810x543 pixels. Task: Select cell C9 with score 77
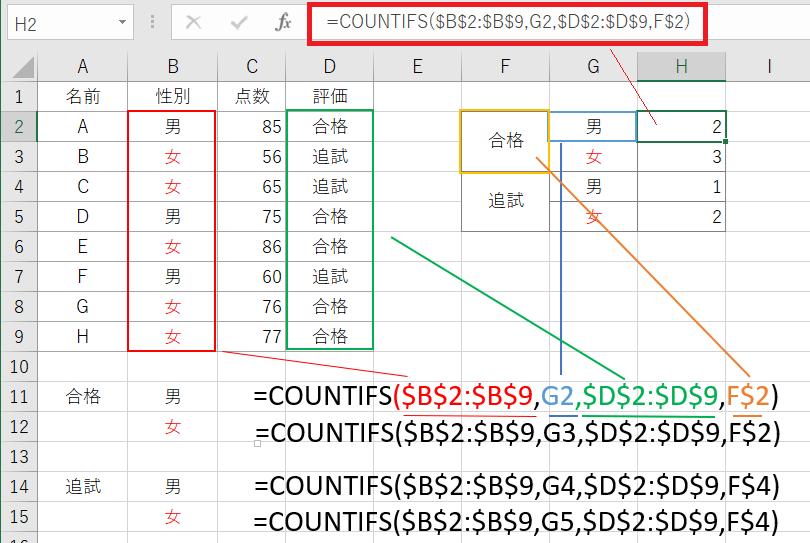(x=252, y=336)
